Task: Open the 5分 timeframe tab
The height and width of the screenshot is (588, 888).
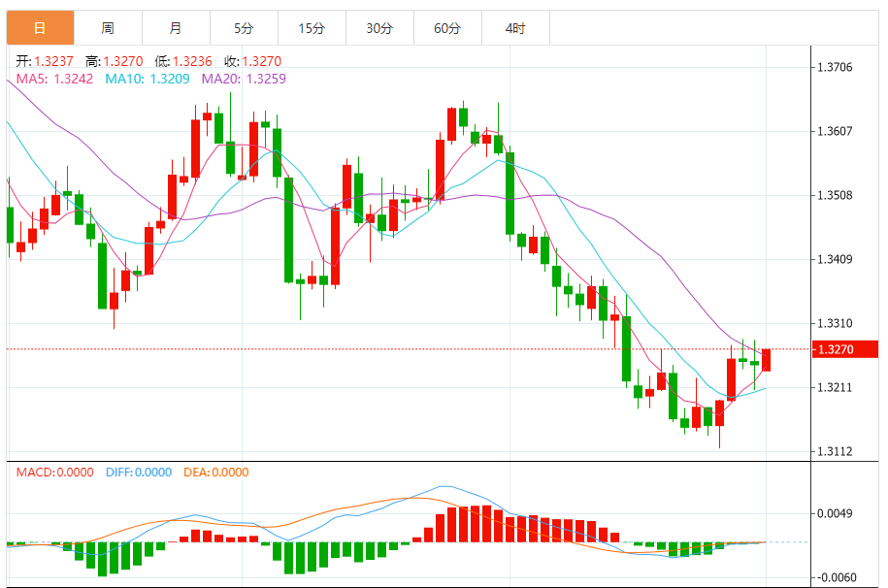Action: 245,28
